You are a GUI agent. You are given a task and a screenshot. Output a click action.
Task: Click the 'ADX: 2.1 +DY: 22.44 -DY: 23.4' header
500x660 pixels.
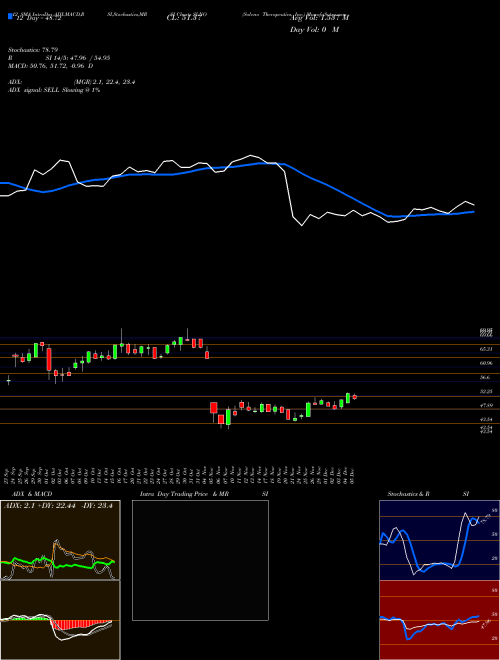tap(59, 506)
